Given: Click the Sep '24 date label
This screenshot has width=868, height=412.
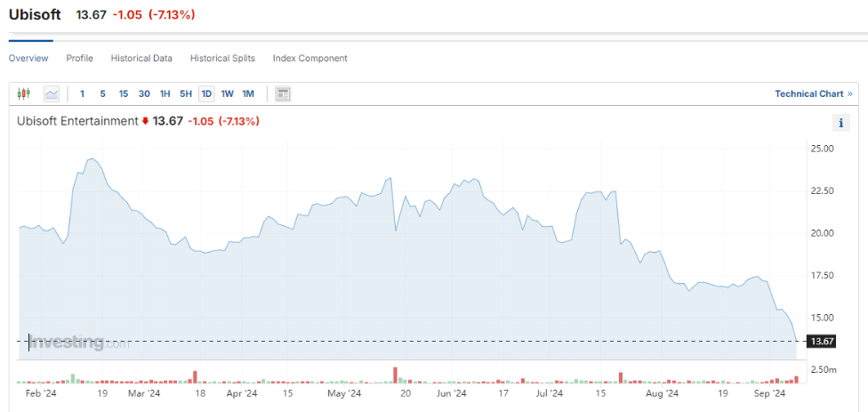Looking at the screenshot, I should tap(770, 393).
